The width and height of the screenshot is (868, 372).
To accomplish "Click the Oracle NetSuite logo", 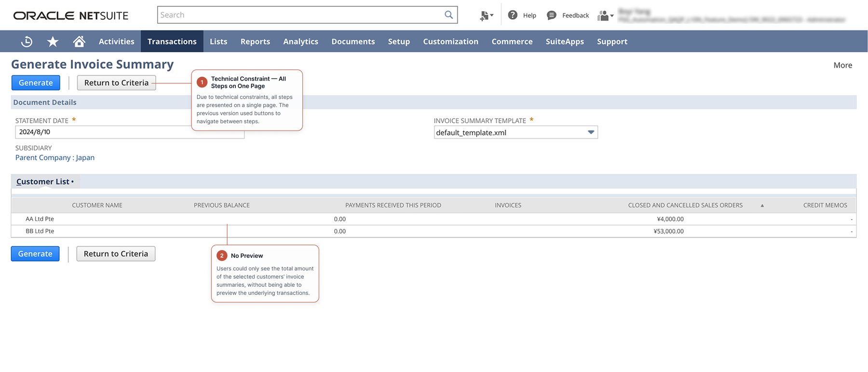I will click(x=71, y=15).
